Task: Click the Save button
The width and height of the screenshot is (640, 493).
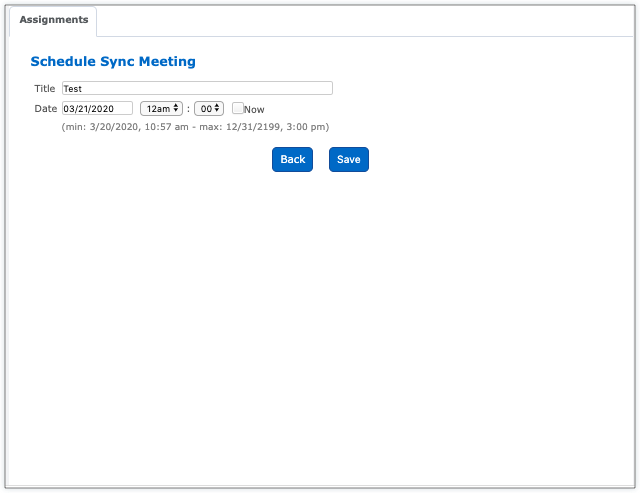Action: [348, 160]
